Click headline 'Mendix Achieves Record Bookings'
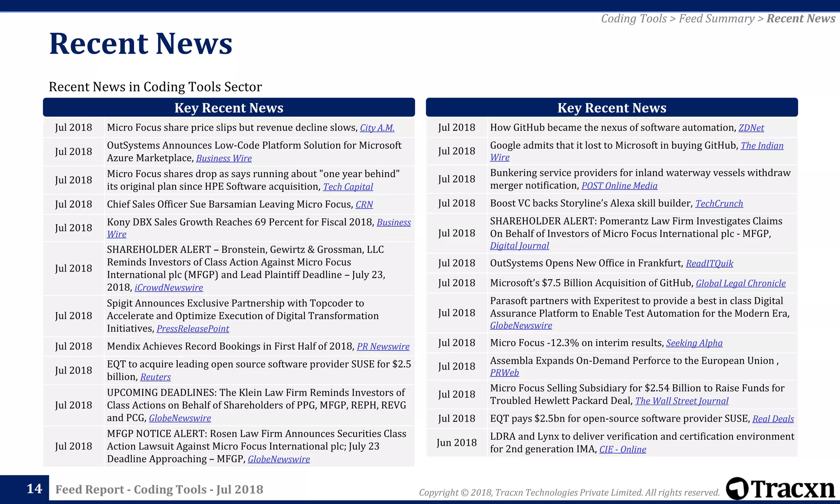 [231, 346]
